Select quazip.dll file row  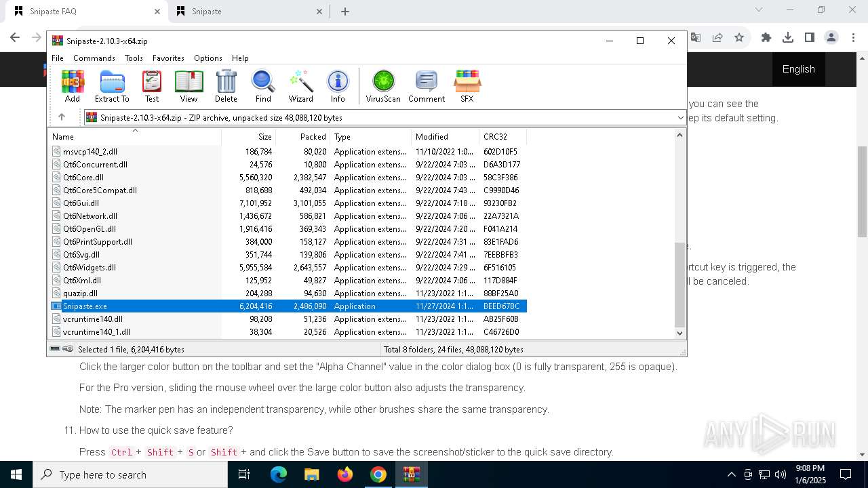288,293
